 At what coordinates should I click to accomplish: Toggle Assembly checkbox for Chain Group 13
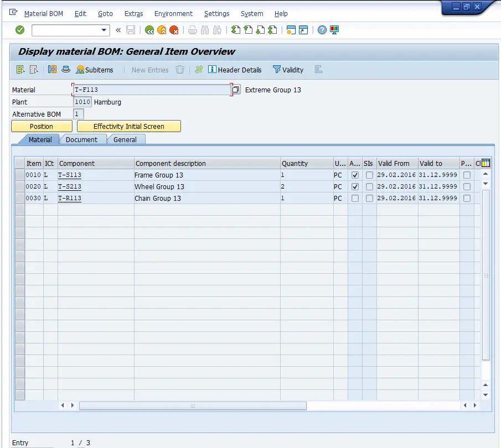pyautogui.click(x=355, y=198)
